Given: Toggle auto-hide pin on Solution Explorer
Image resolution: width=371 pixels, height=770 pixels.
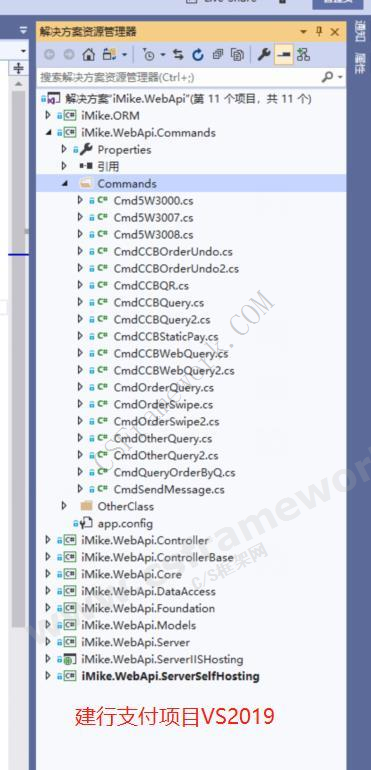Looking at the screenshot, I should pyautogui.click(x=319, y=32).
